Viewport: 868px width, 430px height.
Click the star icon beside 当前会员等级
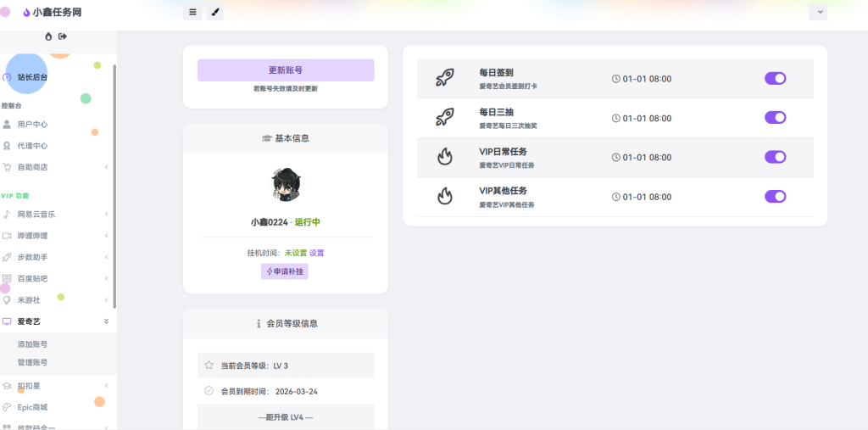(209, 366)
